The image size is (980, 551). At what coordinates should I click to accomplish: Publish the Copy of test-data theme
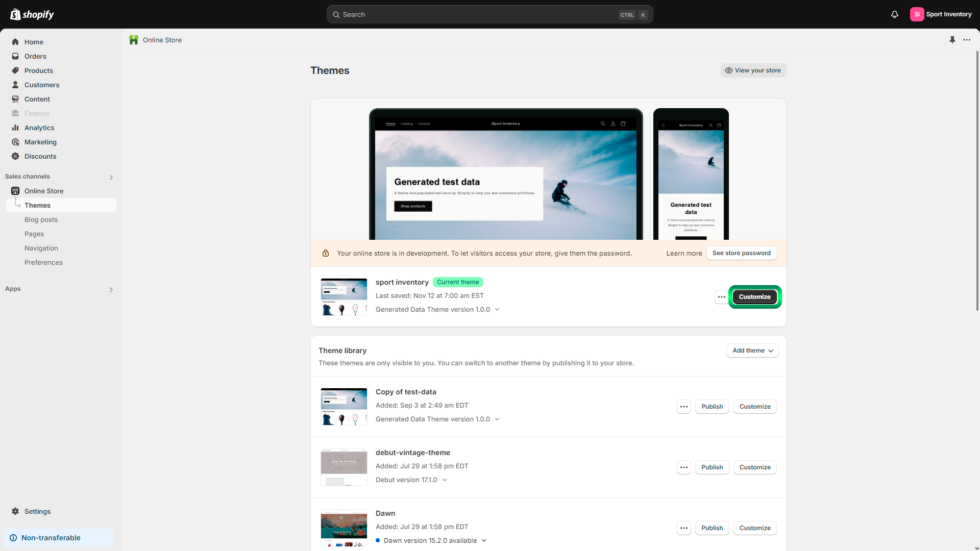click(712, 407)
